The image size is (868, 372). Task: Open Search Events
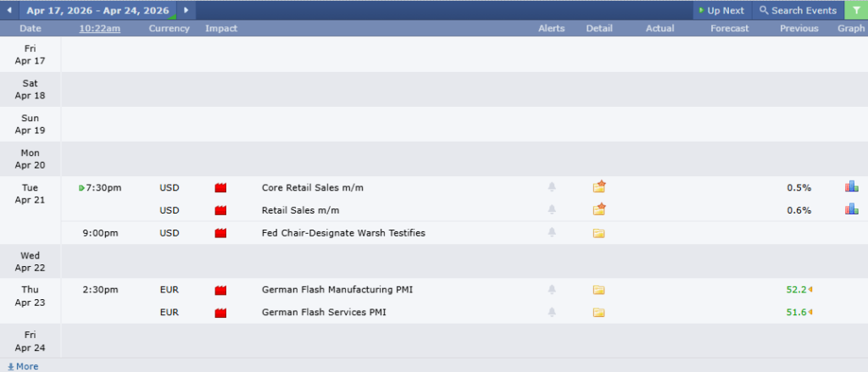797,10
